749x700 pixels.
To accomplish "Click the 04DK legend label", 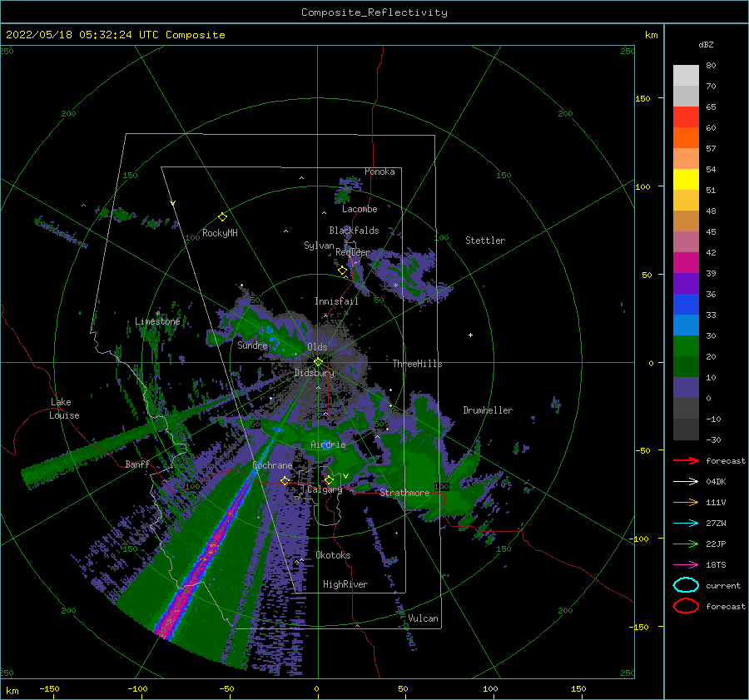I will (716, 482).
